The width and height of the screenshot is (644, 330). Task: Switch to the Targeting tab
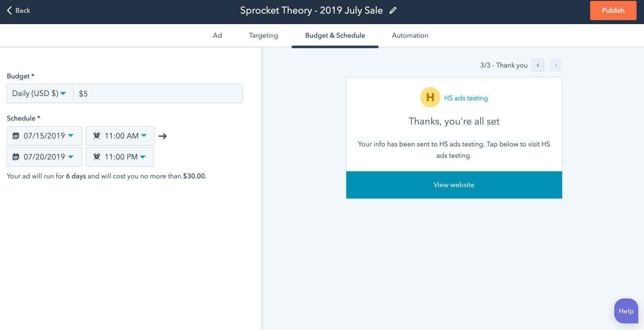point(264,35)
